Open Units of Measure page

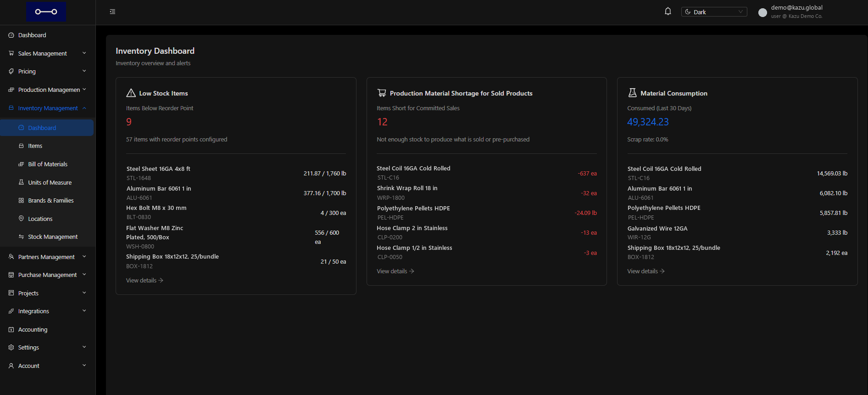coord(48,182)
